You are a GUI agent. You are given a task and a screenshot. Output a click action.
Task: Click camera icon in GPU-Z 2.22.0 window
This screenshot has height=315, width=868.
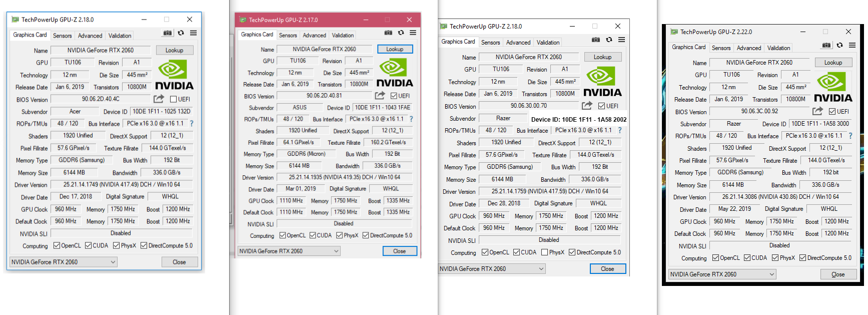coord(826,45)
